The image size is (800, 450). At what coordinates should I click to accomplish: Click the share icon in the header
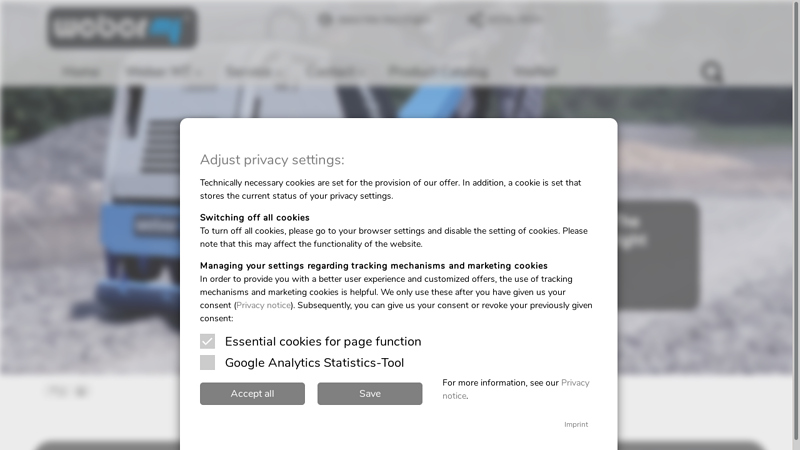click(x=475, y=19)
